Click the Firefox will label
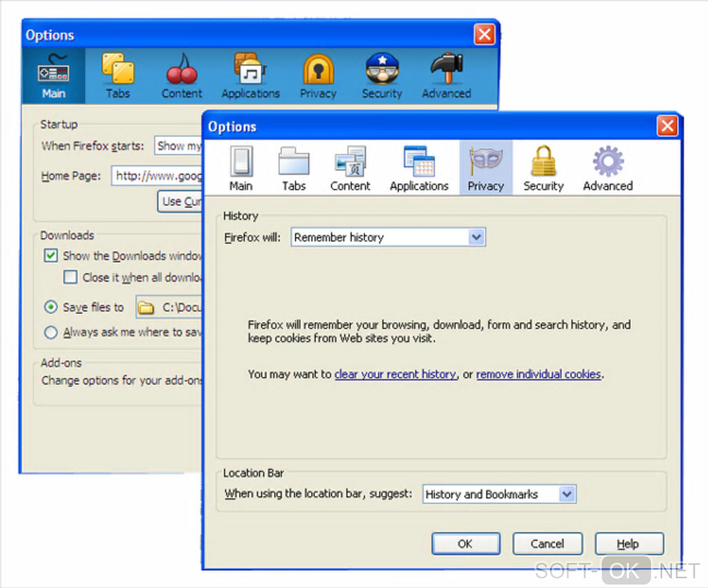The width and height of the screenshot is (708, 588). [253, 237]
